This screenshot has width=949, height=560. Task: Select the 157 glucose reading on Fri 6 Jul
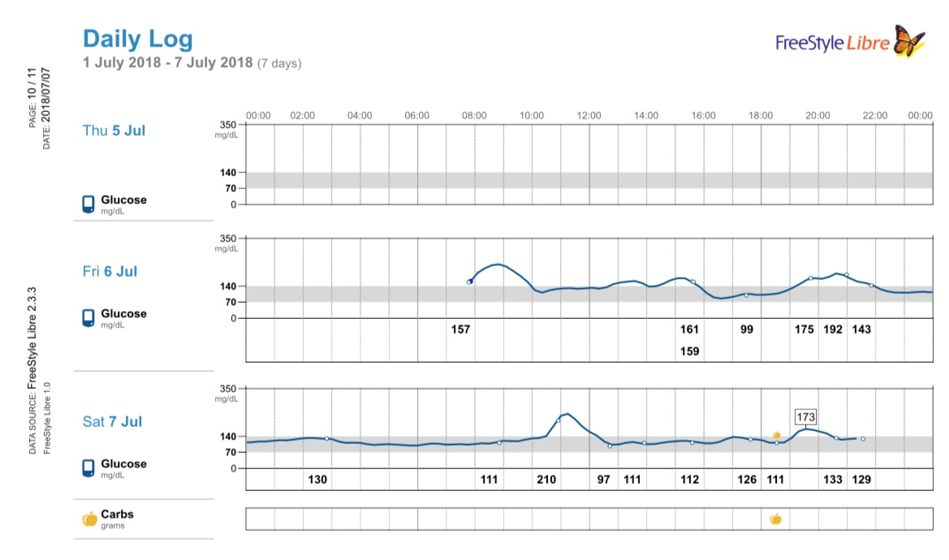click(460, 330)
